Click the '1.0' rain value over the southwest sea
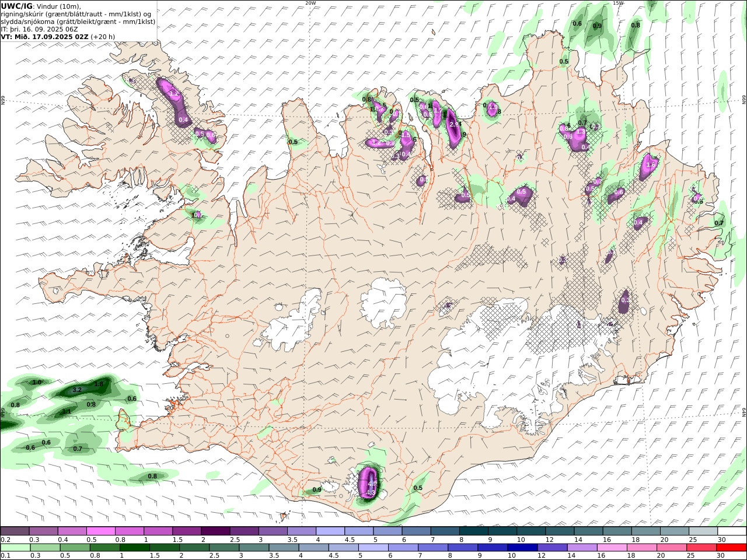Screen dimensions: 747x560 tap(37, 382)
